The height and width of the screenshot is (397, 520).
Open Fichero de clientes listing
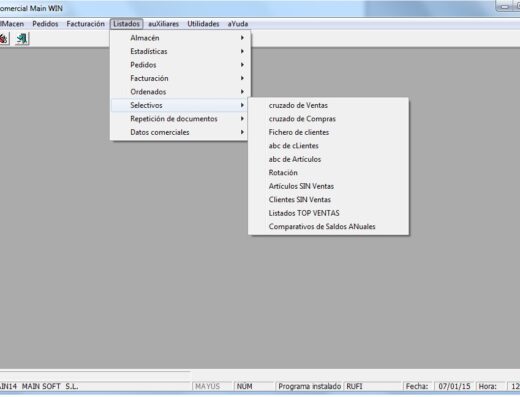pyautogui.click(x=328, y=132)
